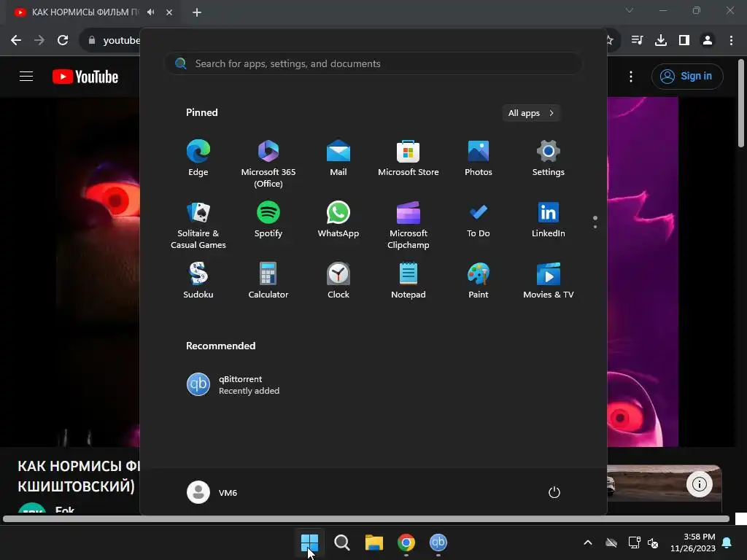
Task: Open the clock showing 3:58 PM
Action: point(693,542)
